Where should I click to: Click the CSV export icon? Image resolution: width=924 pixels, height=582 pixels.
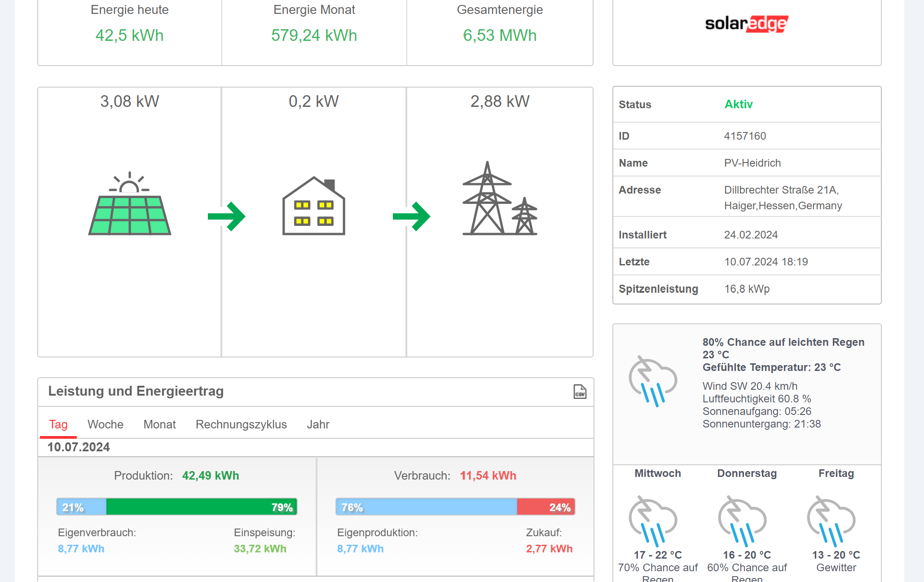coord(580,392)
